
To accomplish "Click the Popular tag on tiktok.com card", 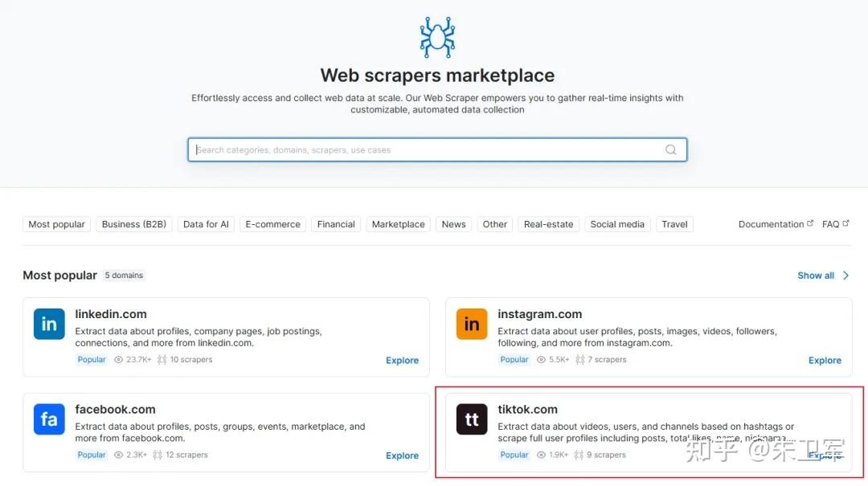I will click(514, 455).
